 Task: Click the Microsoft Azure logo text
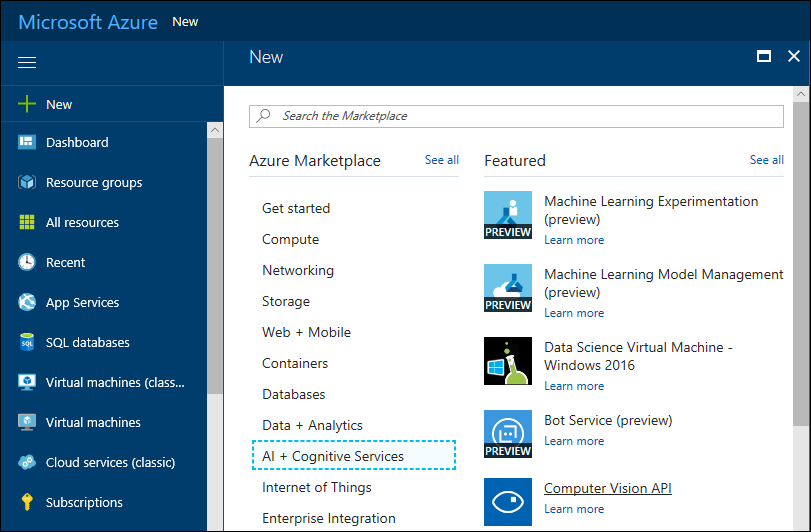88,22
